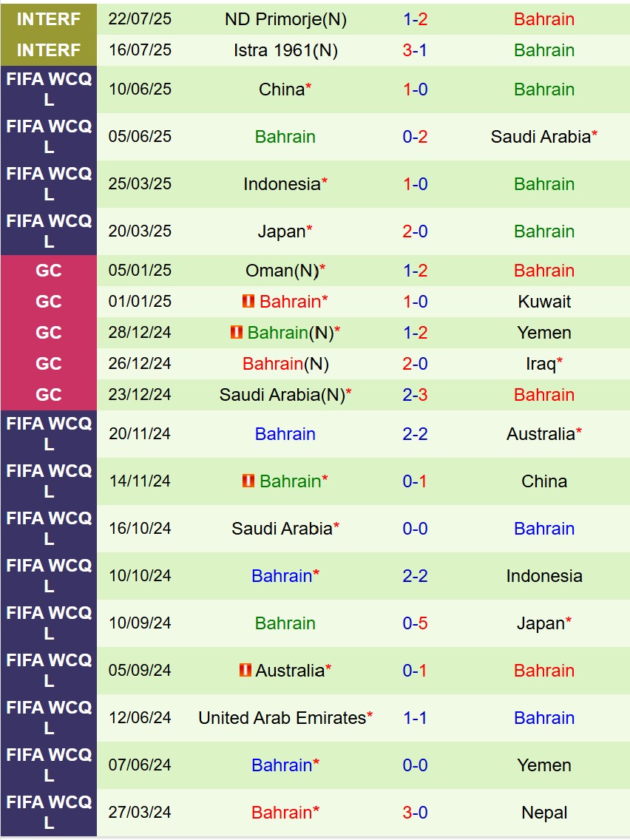Click the red card icon in Bahrain–Yemen 28/12/24 row
Viewport: 630px width, 840px height.
tap(237, 333)
